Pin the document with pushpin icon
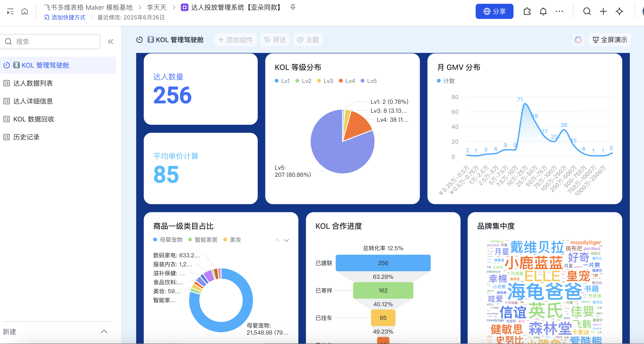The image size is (644, 344). 293,8
